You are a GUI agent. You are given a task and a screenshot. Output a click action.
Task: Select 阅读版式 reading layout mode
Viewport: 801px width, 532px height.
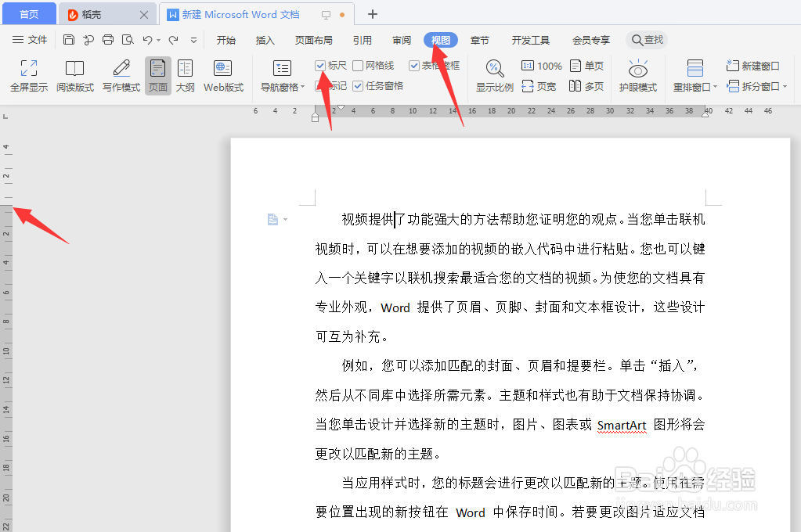[74, 75]
